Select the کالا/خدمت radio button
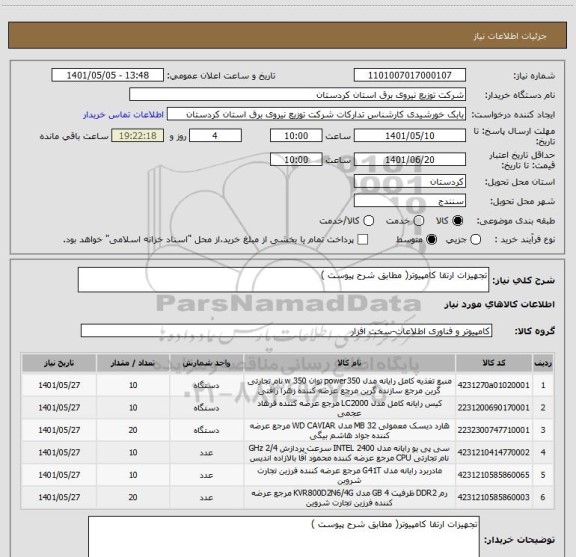This screenshot has height=557, width=576. pos(368,221)
